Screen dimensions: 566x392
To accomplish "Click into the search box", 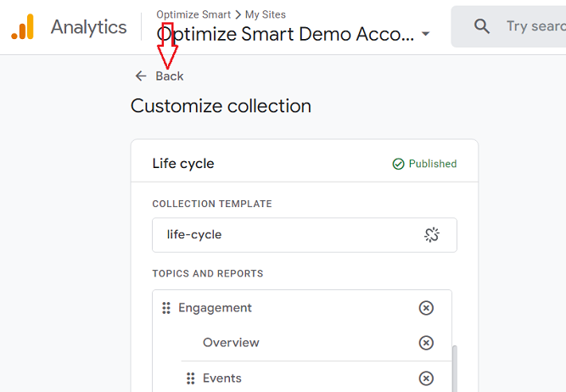I will click(x=535, y=26).
